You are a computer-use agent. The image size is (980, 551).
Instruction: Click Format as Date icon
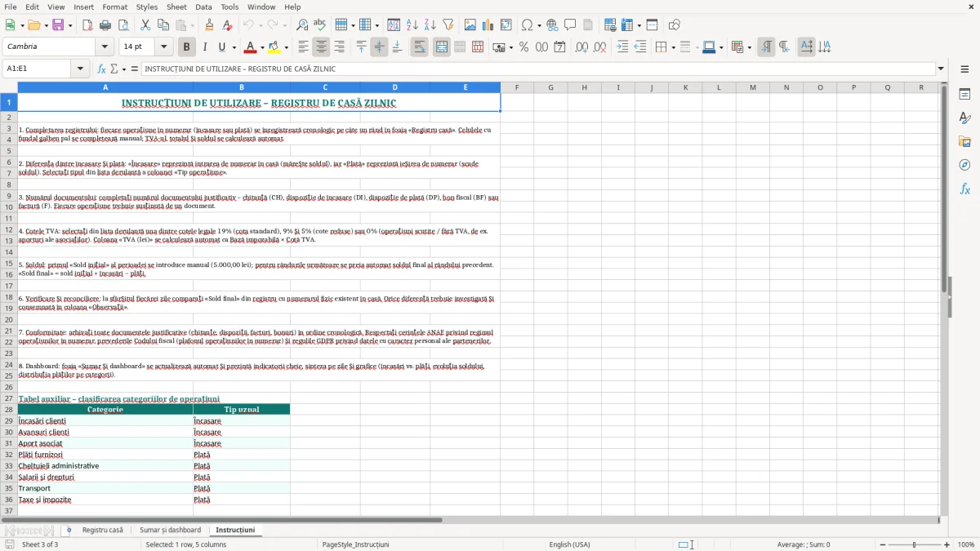point(560,47)
